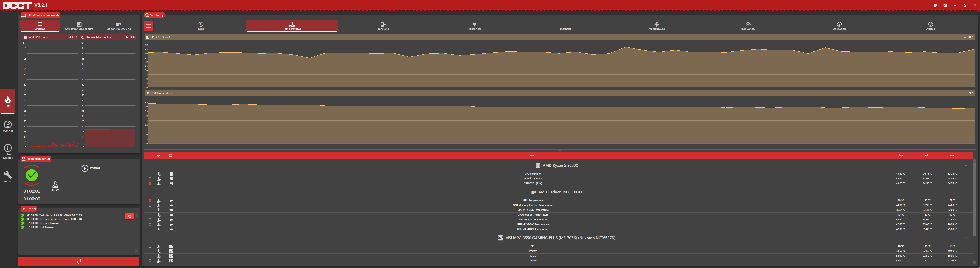Image resolution: width=980 pixels, height=268 pixels.
Task: Collapse the MSI MPG B550 GAMING PLUS group
Action: point(965,238)
